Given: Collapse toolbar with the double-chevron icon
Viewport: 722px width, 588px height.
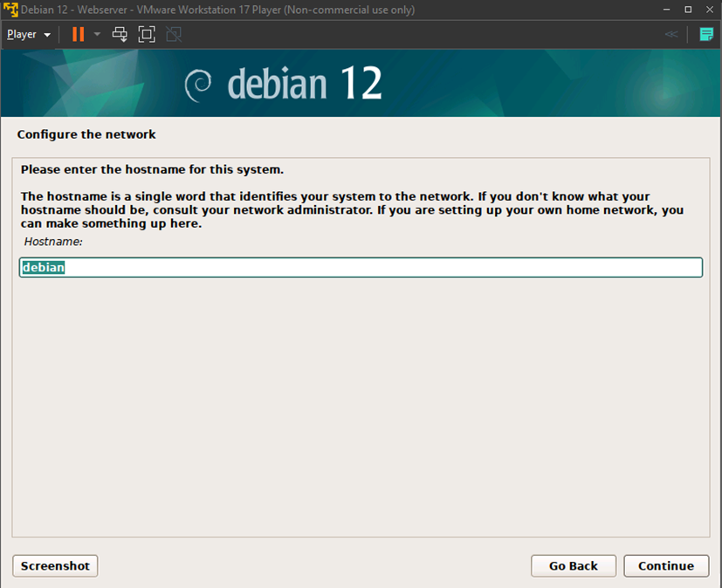Looking at the screenshot, I should click(671, 34).
